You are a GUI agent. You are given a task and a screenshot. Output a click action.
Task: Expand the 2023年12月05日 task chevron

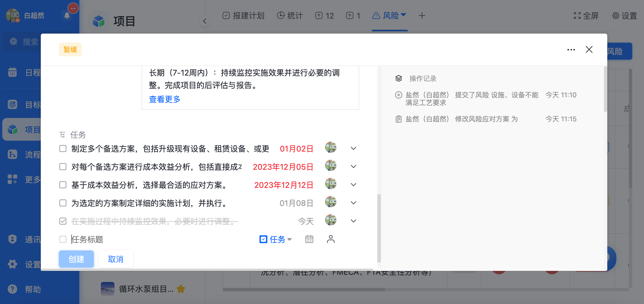[353, 166]
